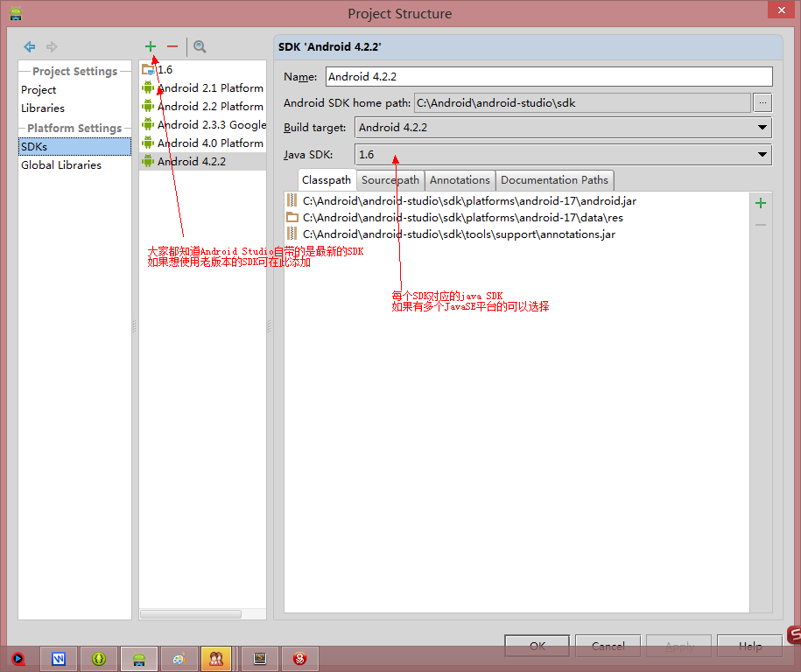801x672 pixels.
Task: Open the terminal-like S taskbar icon
Action: coord(260,659)
